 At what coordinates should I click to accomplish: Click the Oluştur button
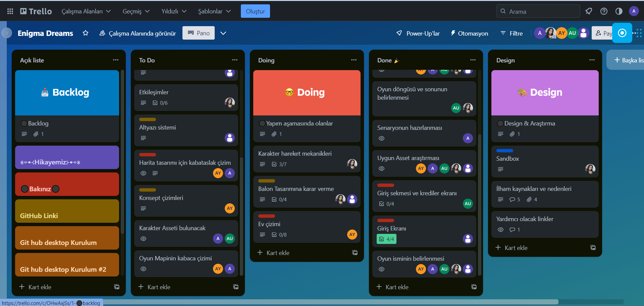point(255,11)
